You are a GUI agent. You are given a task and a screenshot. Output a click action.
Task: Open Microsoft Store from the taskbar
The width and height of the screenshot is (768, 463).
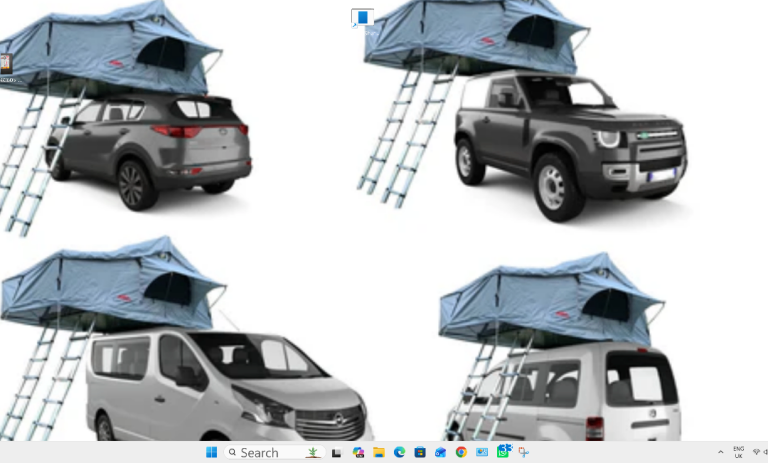(x=420, y=452)
